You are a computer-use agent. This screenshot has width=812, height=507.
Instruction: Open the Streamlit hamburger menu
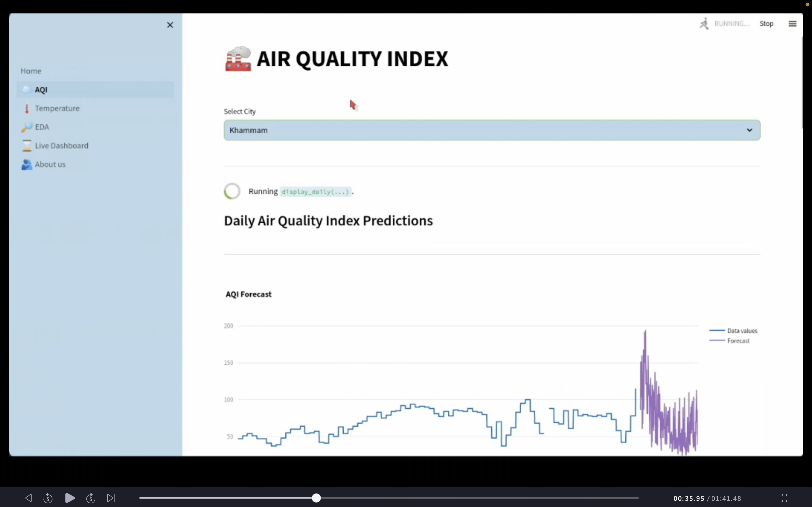792,24
